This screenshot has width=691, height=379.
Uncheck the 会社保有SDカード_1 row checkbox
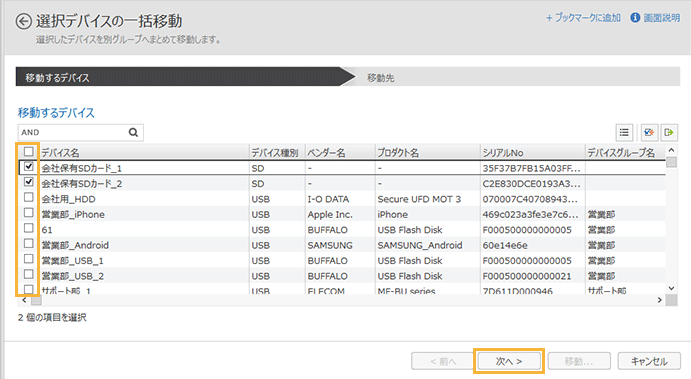pyautogui.click(x=29, y=167)
